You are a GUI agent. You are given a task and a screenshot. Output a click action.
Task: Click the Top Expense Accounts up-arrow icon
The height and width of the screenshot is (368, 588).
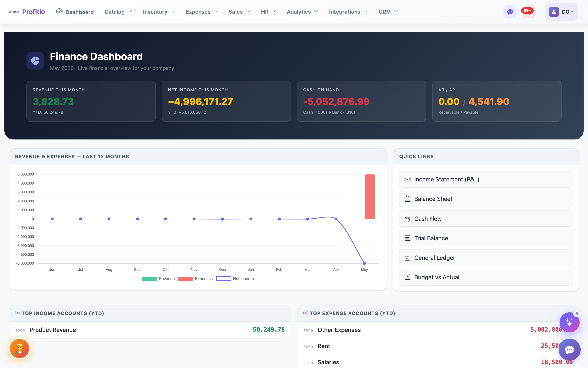pos(305,313)
